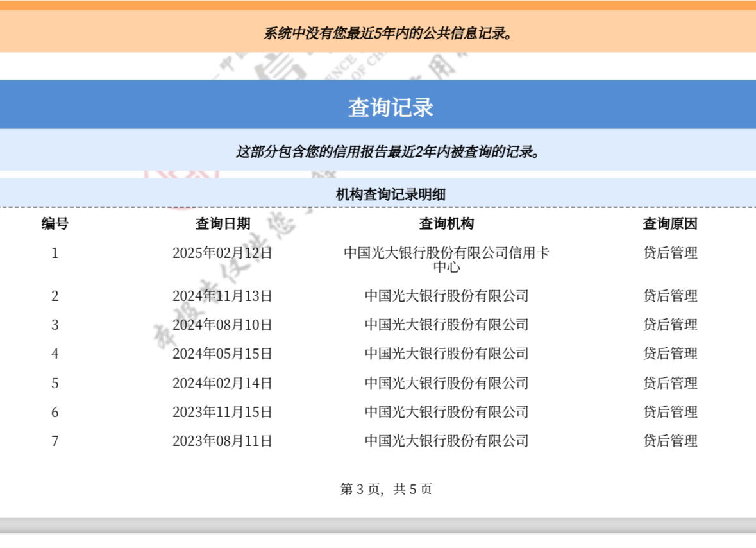Click record number 1 in 编号 column
The width and height of the screenshot is (756, 548).
click(x=55, y=253)
